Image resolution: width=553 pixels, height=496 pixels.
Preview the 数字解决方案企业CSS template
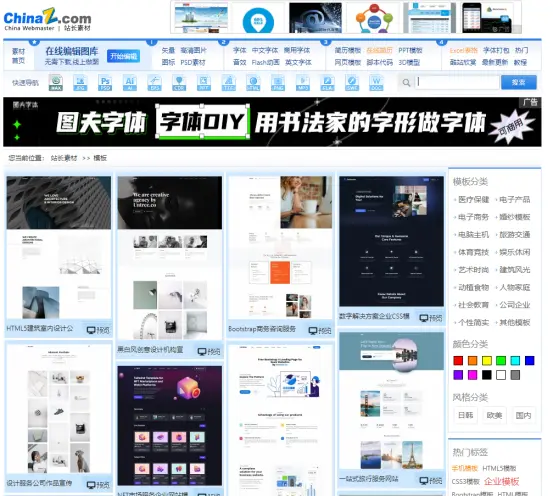(x=431, y=318)
